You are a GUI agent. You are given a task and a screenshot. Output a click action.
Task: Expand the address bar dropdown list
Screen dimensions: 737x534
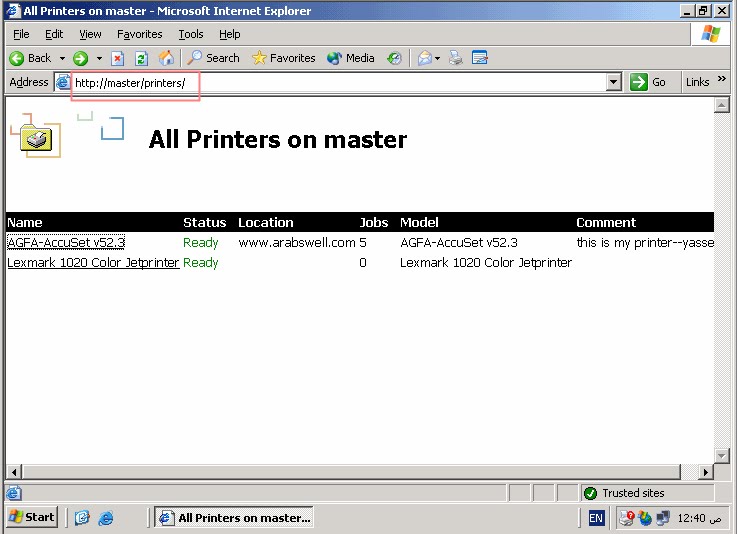point(613,82)
